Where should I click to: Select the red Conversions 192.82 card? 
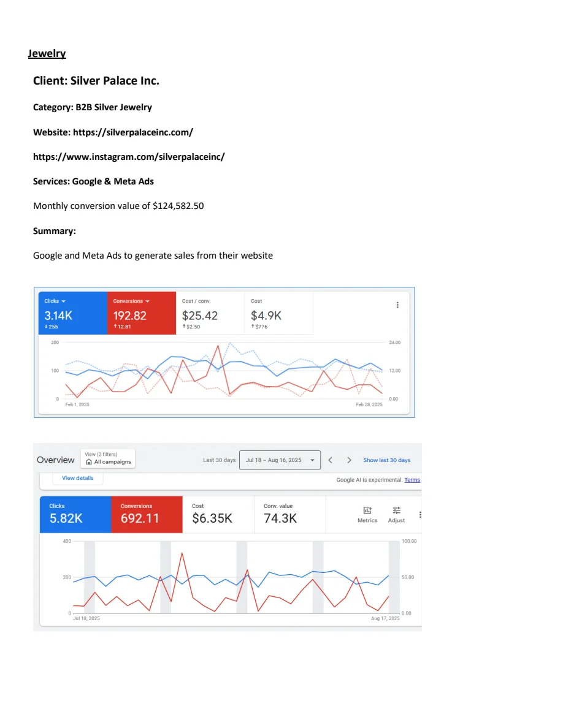[142, 313]
